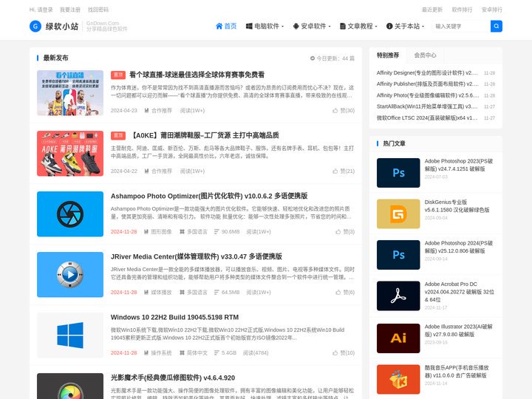532x399 pixels.
Task: Open DiskGenius专业版 hot article title
Action: coord(457,206)
